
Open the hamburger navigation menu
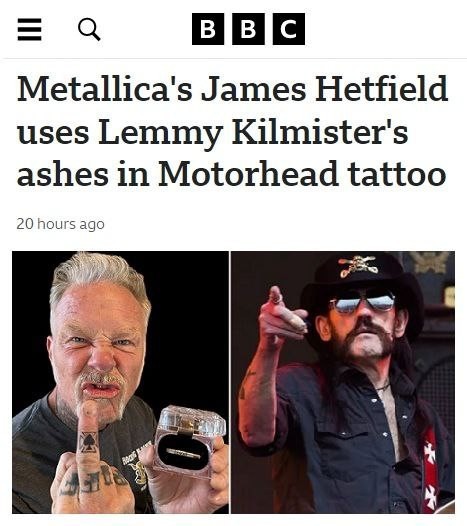[30, 30]
